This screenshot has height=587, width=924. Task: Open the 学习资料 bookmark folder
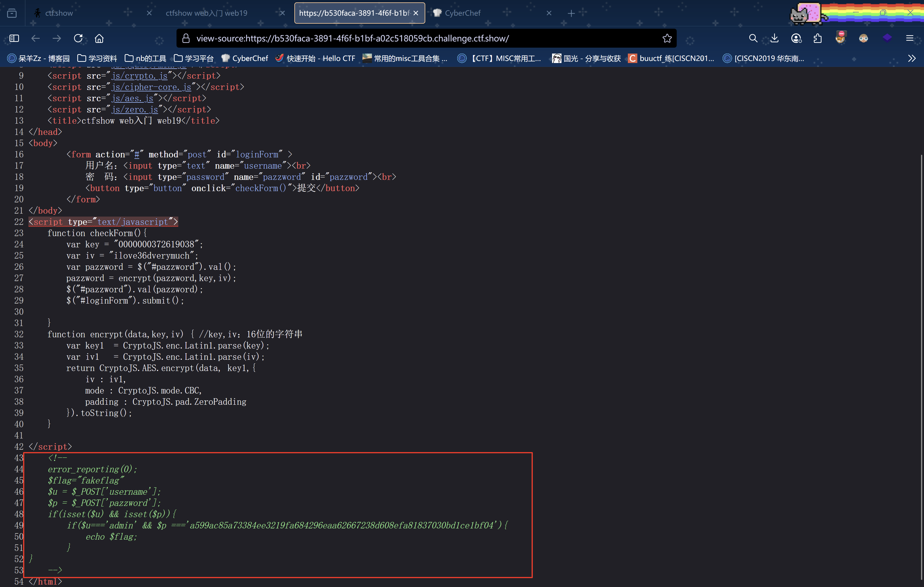97,58
